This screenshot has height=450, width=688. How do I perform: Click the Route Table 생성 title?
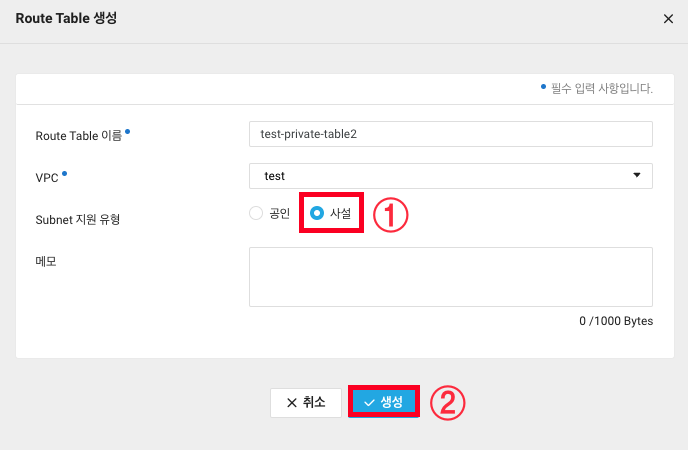(x=66, y=18)
